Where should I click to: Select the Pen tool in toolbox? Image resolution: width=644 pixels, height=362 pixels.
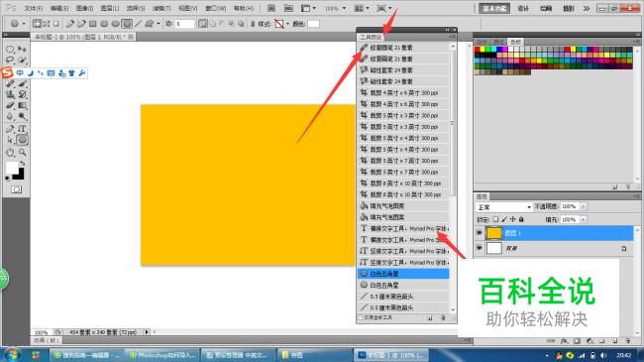[10, 129]
